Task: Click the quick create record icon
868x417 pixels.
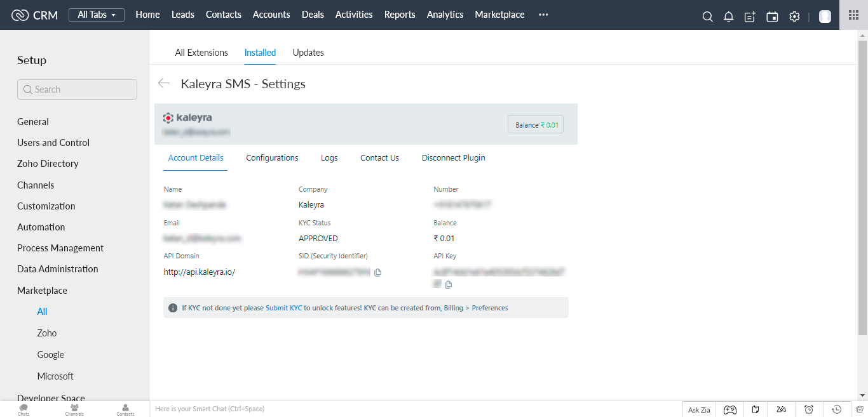Action: point(750,17)
